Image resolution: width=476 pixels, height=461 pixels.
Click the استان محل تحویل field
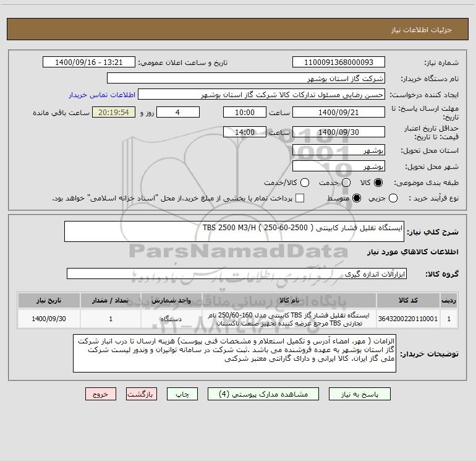[x=339, y=150]
